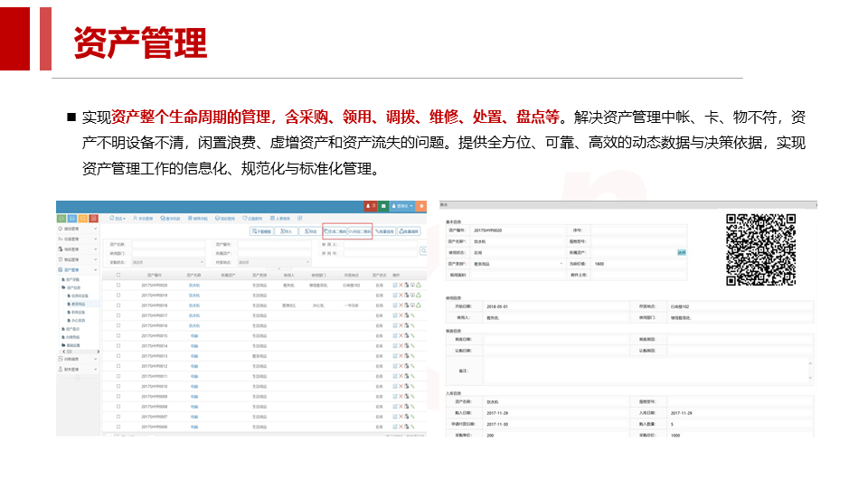Click the green square icon above the sidebar
The width and height of the screenshot is (868, 488).
(61, 219)
